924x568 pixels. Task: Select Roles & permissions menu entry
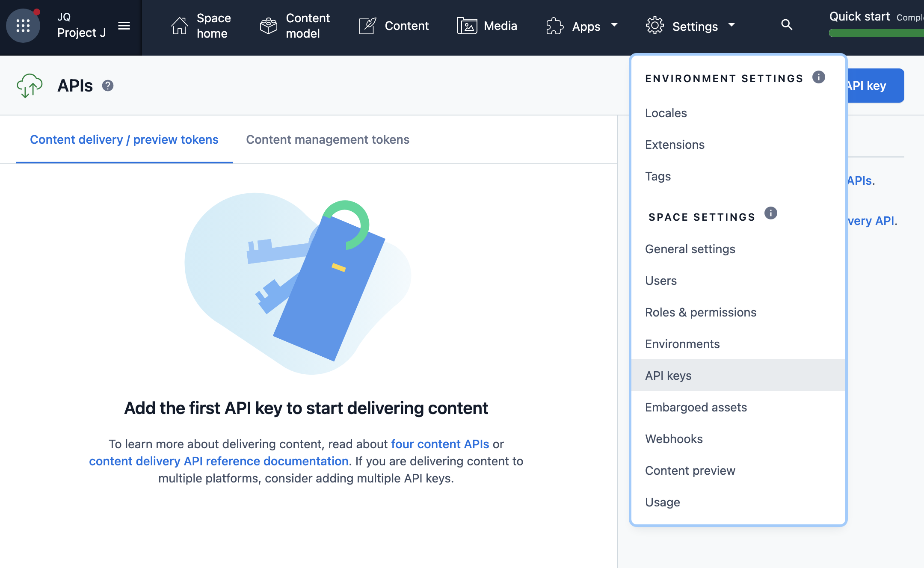(701, 312)
